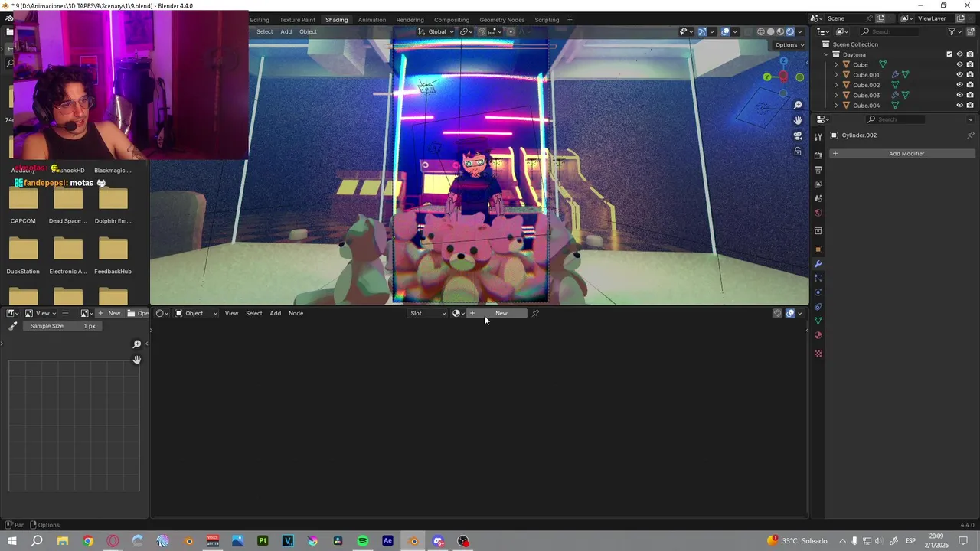The width and height of the screenshot is (980, 551).
Task: Click the hand pan icon in the 3D viewport
Action: coord(798,120)
